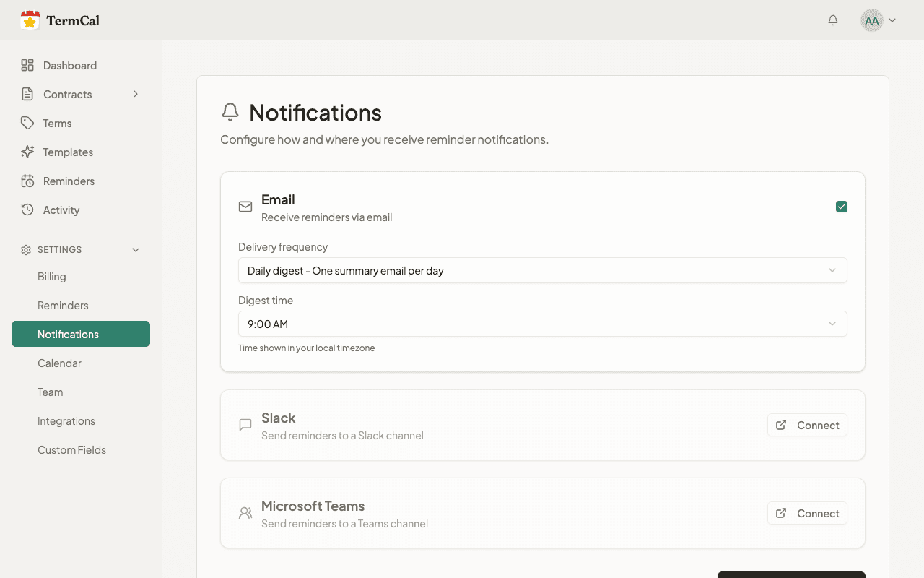Open the Delivery frequency dropdown

click(542, 271)
